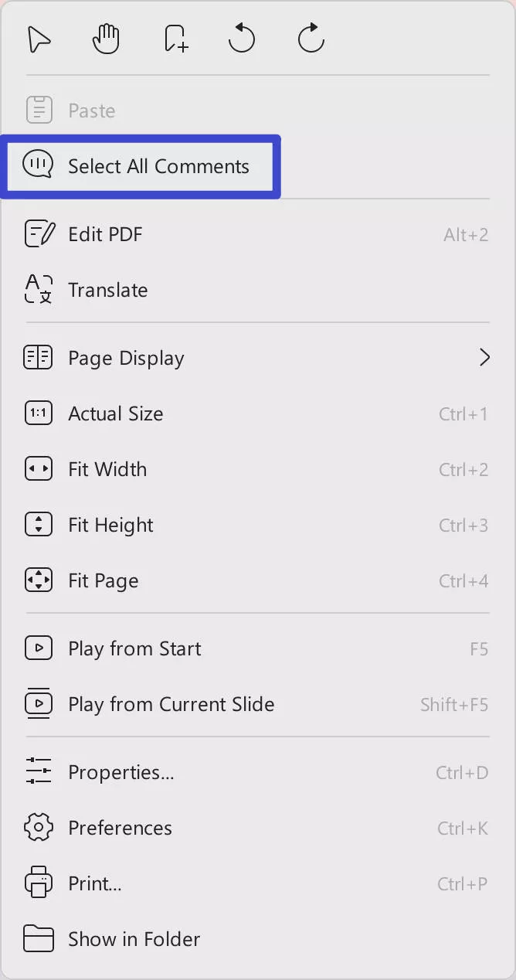Select Fit Page view
Screen dimensions: 516x980
[x=102, y=580]
